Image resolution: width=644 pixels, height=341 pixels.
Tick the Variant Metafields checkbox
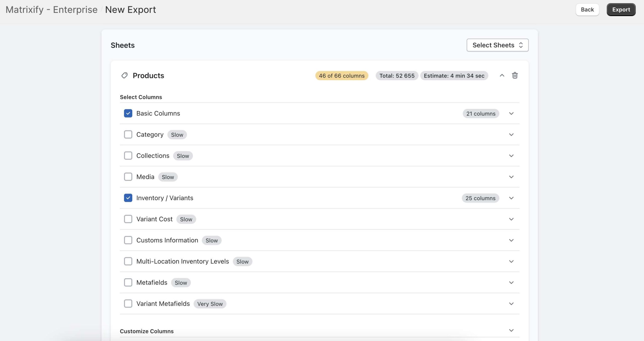pyautogui.click(x=128, y=304)
